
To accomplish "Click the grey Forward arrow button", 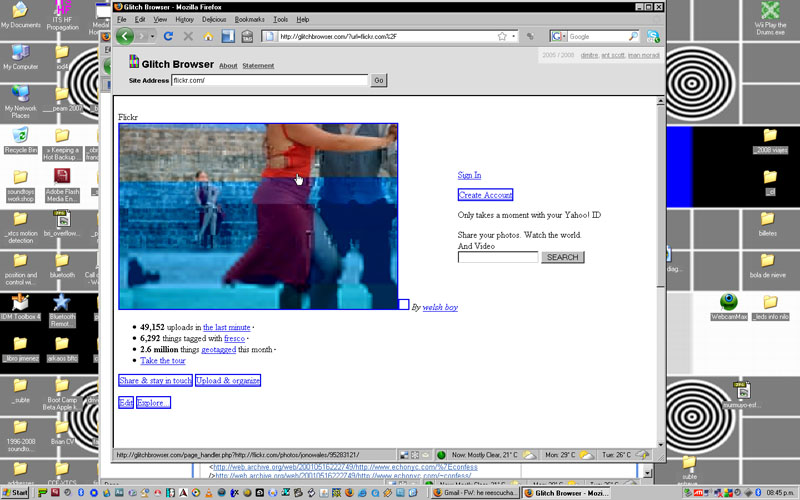I will click(x=143, y=36).
